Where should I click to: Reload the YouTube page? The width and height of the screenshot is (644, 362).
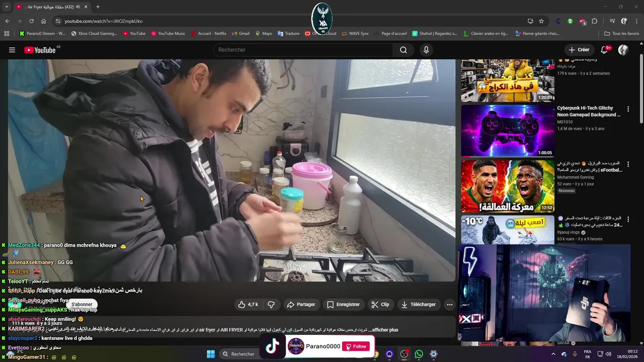(31, 21)
